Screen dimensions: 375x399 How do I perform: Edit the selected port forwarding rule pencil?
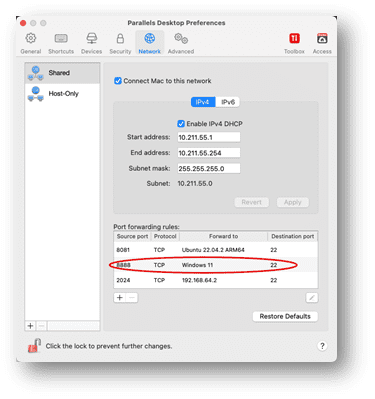[x=312, y=298]
